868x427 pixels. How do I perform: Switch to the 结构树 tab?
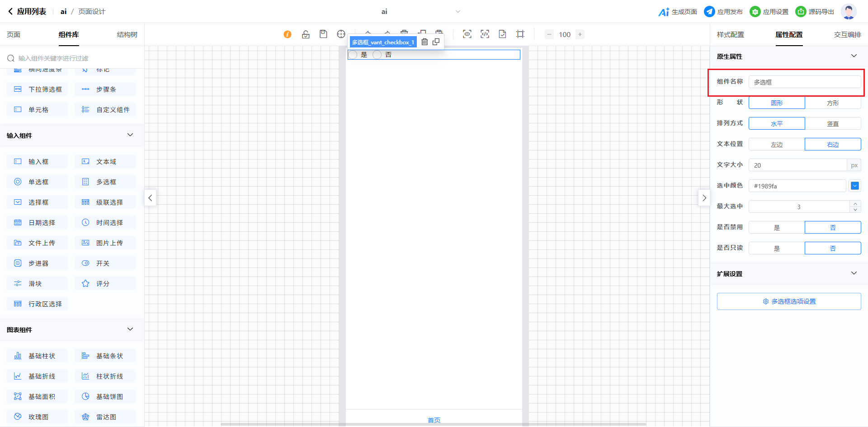[x=127, y=35]
